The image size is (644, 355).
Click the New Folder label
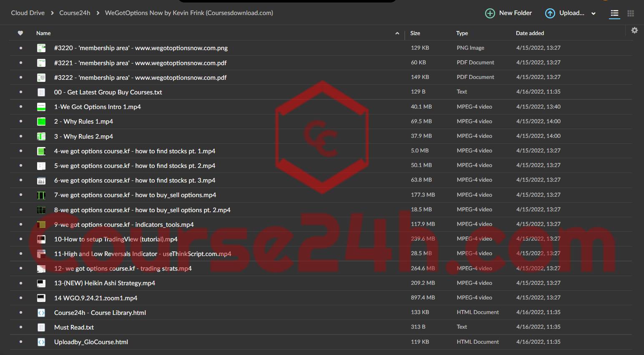tap(516, 13)
